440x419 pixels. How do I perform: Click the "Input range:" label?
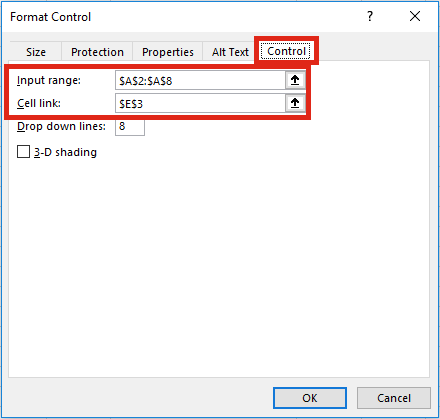click(49, 80)
